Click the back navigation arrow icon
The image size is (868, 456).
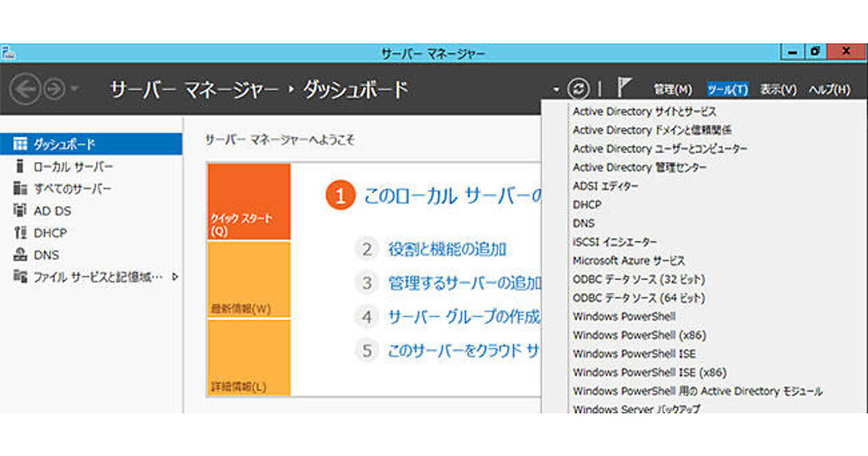pyautogui.click(x=25, y=89)
